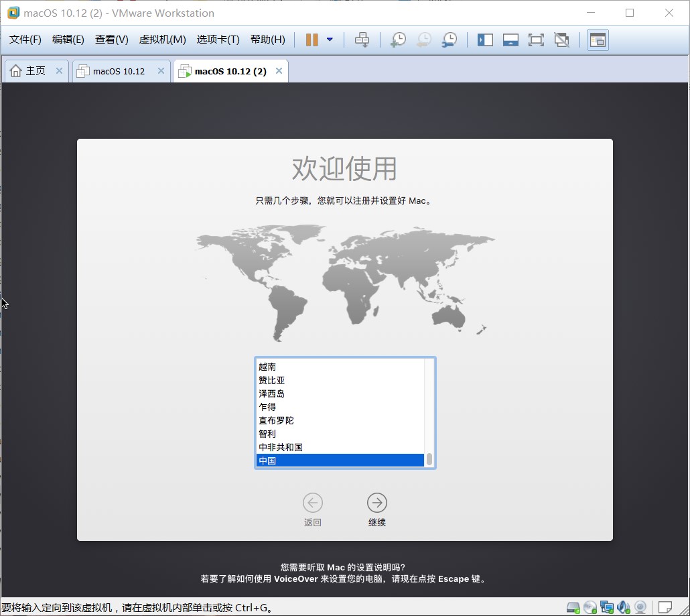This screenshot has height=616, width=690.
Task: Open the 帮助(H) menu
Action: point(267,40)
